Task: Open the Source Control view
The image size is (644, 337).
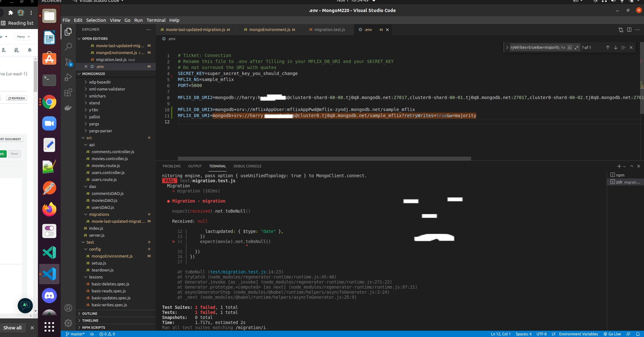Action: point(68,62)
